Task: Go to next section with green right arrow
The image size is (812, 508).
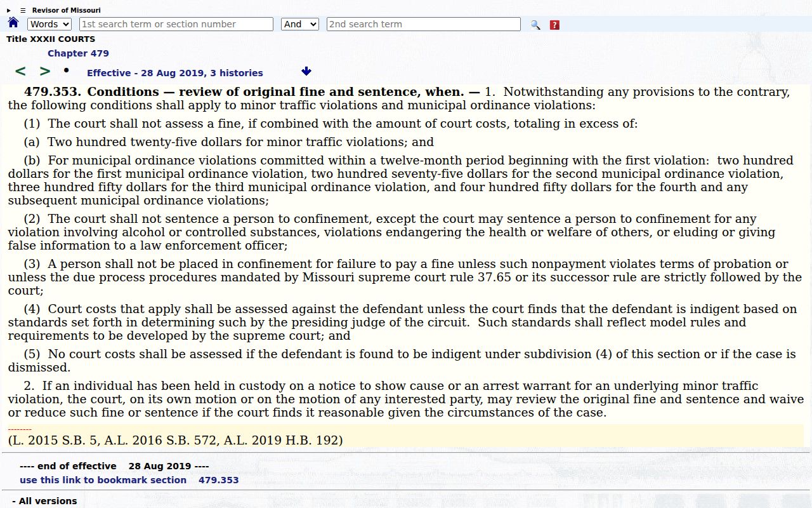Action: pyautogui.click(x=45, y=71)
